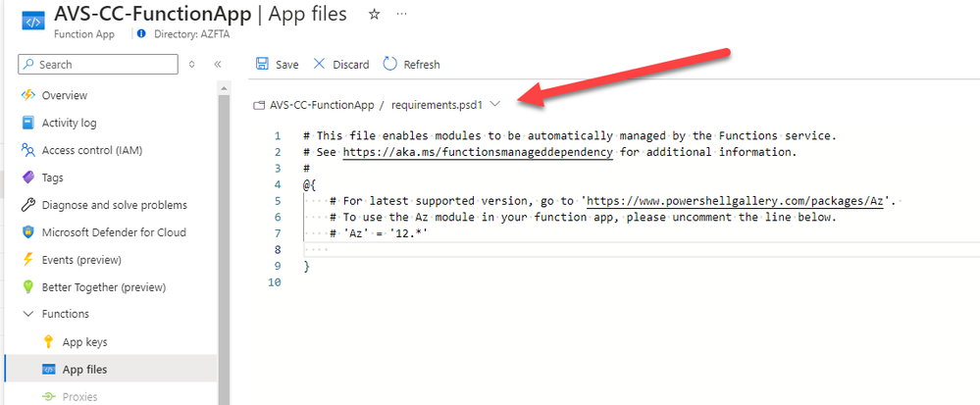
Task: Click the Refresh button label
Action: [x=422, y=65]
